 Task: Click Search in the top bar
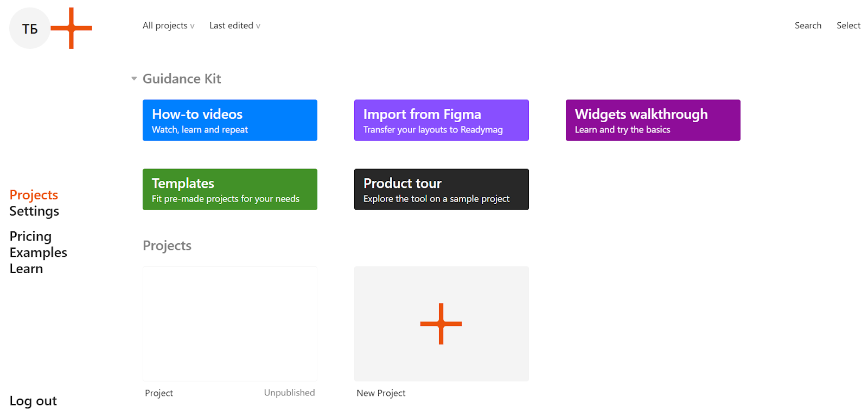[x=808, y=26]
